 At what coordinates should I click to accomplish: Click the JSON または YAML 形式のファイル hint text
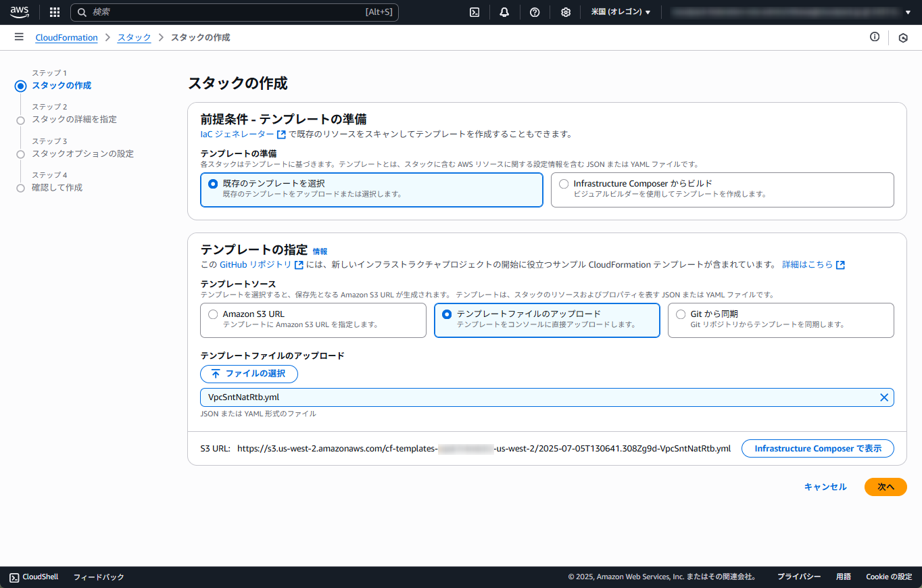point(258,414)
